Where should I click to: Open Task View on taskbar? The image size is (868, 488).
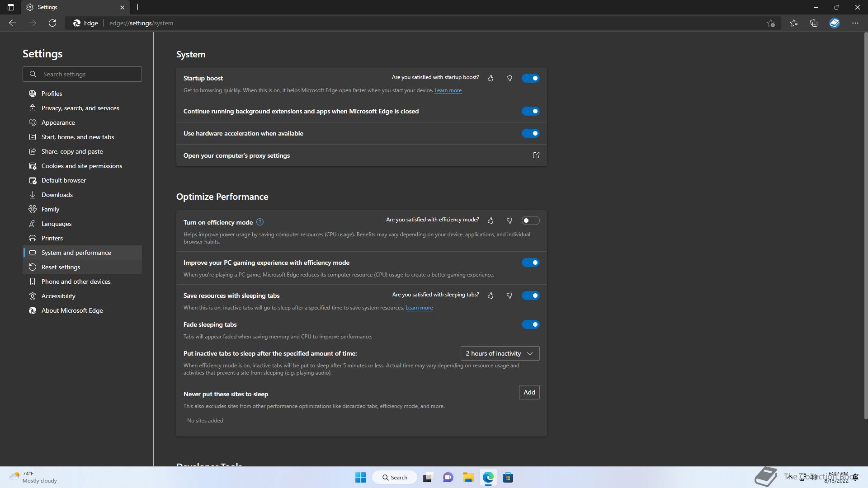[x=428, y=477]
